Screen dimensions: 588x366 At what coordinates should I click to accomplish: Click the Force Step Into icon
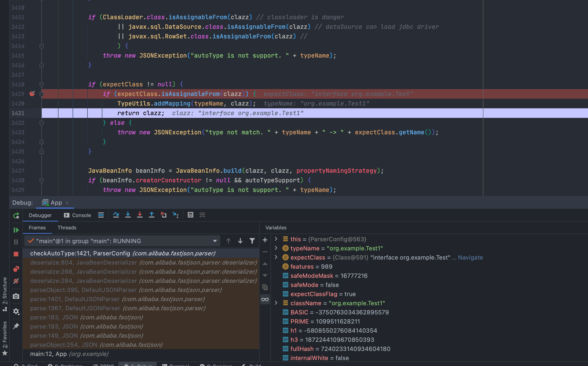coord(140,215)
